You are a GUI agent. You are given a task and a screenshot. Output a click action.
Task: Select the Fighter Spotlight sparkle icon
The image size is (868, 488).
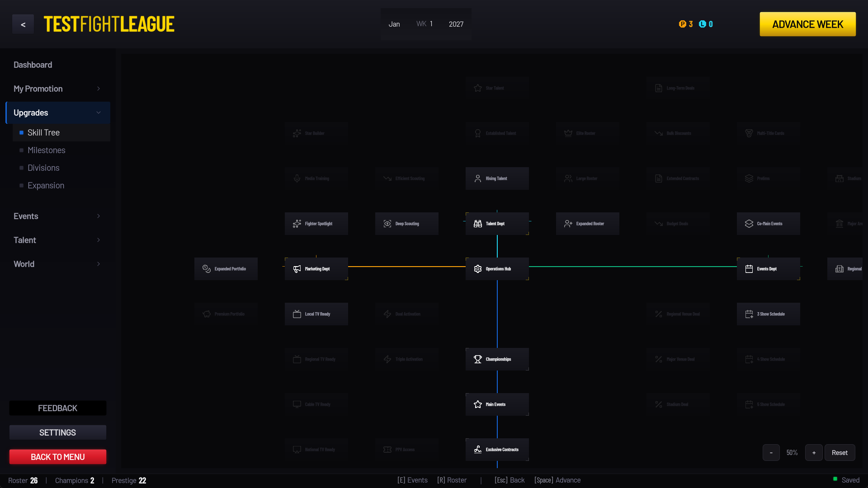(x=297, y=224)
